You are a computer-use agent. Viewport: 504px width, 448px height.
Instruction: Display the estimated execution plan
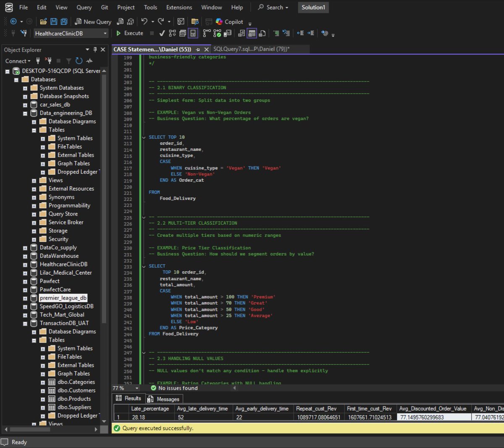[172, 33]
